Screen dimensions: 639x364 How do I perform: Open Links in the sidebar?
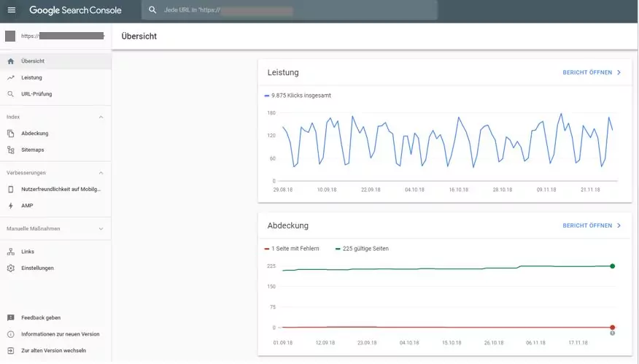(28, 252)
